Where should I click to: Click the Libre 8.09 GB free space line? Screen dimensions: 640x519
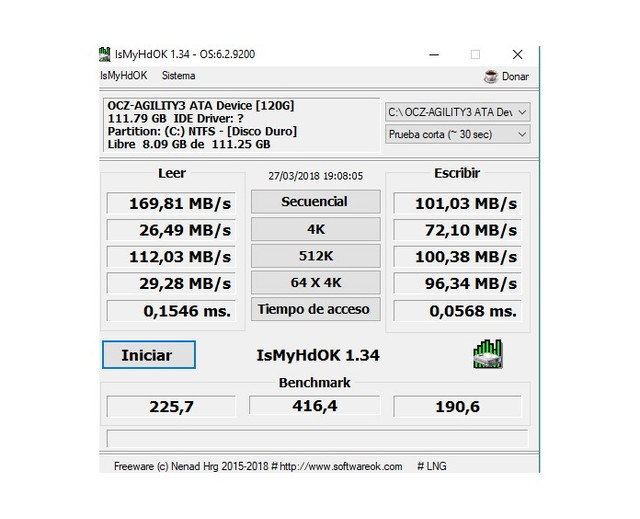tap(189, 144)
